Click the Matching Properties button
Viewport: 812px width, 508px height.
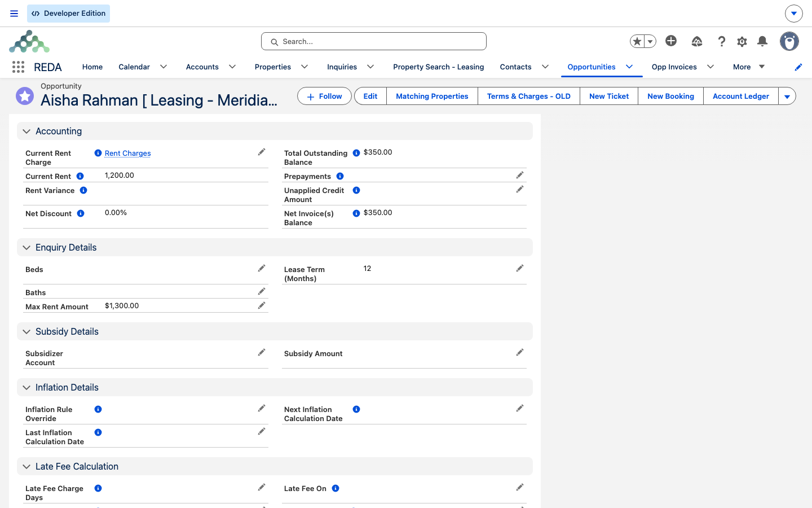click(x=432, y=96)
